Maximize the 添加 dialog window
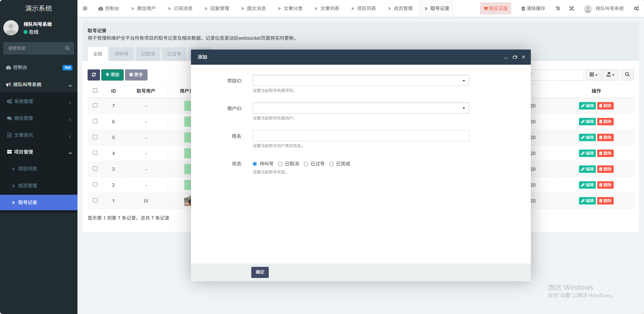The height and width of the screenshot is (314, 644). 515,57
